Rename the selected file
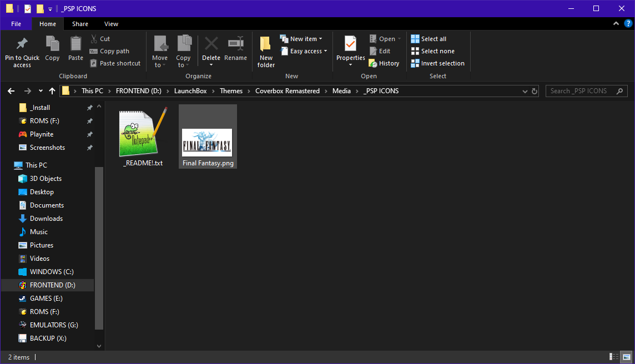 (x=236, y=49)
